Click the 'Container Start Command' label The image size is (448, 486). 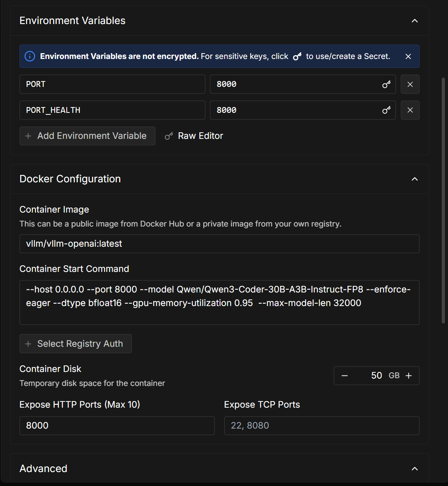coord(74,269)
